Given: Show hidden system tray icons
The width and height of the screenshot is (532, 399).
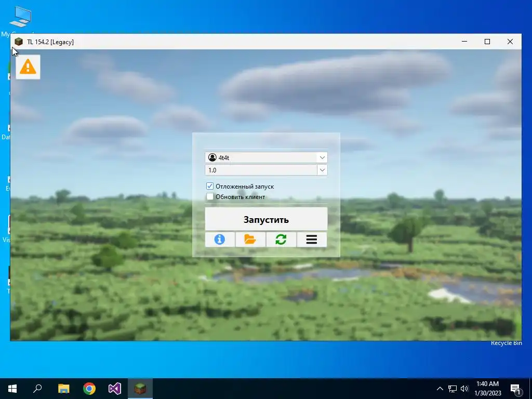Looking at the screenshot, I should tap(440, 389).
